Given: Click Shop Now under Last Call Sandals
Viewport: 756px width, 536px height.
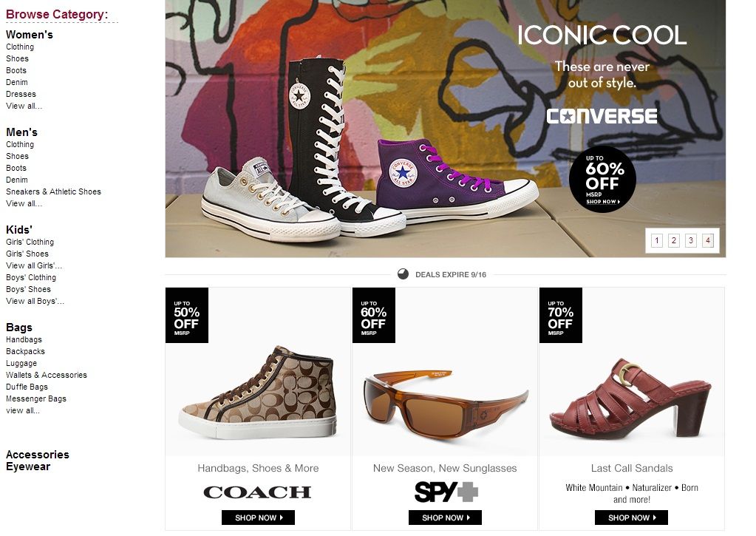Looking at the screenshot, I should [632, 518].
